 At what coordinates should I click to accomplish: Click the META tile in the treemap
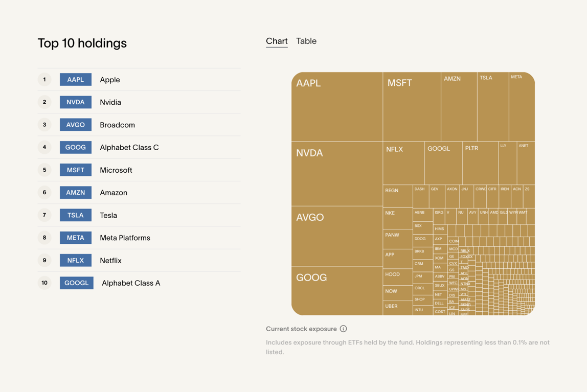(x=522, y=107)
